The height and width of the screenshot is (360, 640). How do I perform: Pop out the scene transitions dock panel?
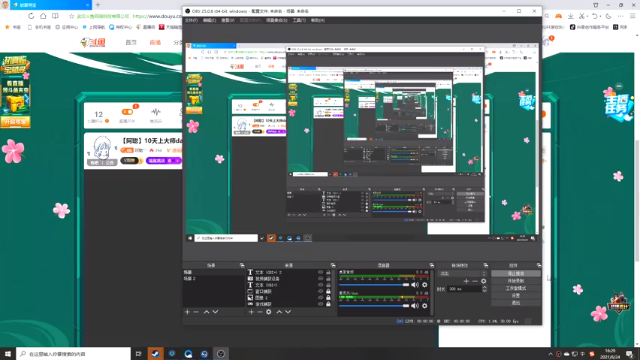pyautogui.click(x=486, y=265)
